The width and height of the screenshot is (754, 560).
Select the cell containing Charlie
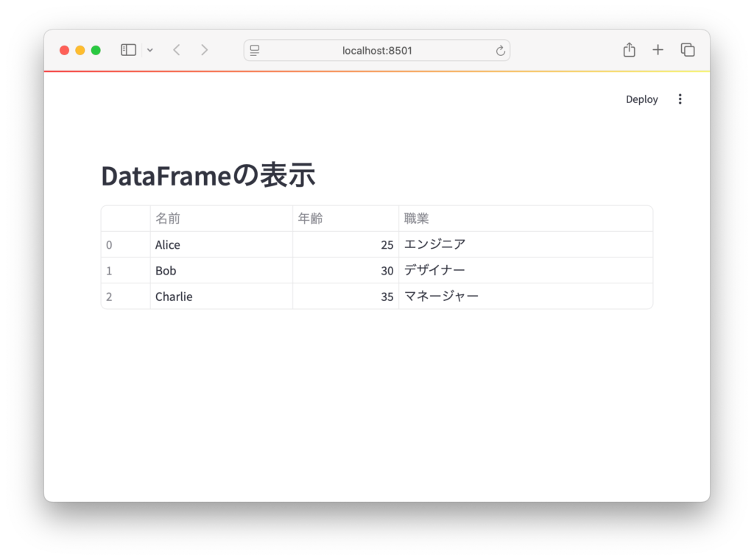(x=221, y=297)
